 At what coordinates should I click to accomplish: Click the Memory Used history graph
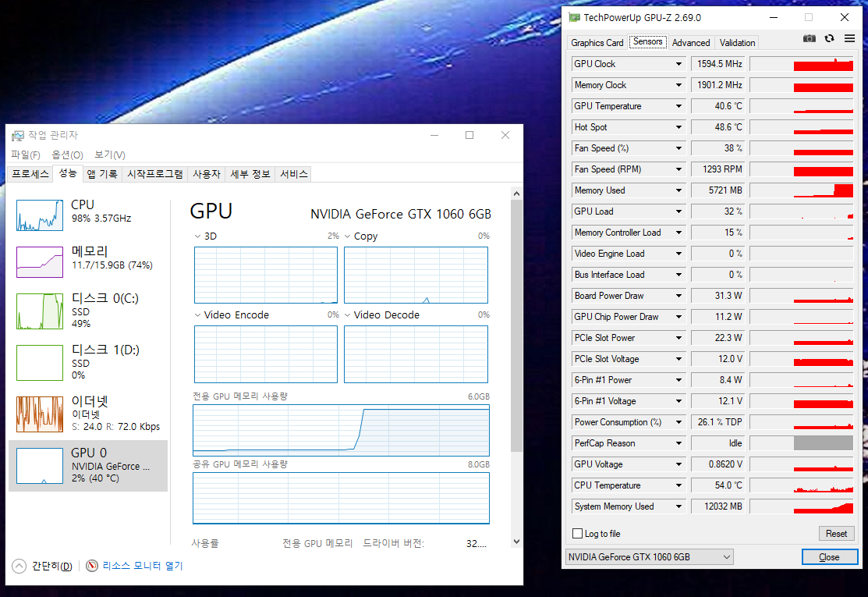pos(801,190)
